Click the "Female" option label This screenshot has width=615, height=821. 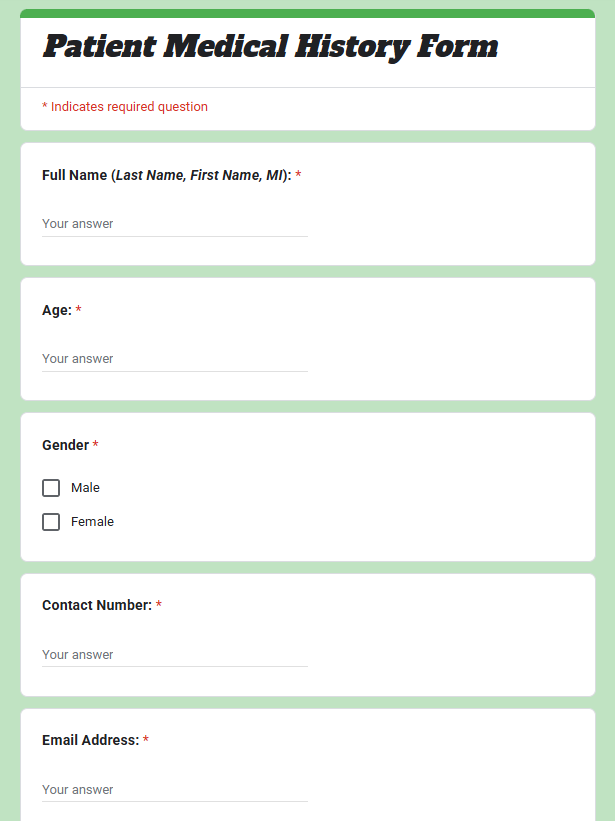pyautogui.click(x=92, y=522)
